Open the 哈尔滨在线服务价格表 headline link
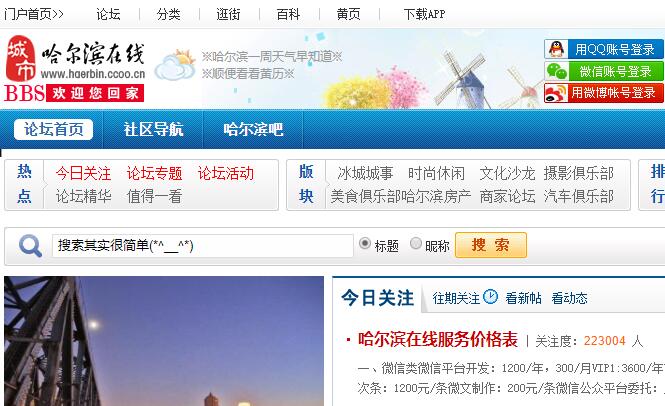The width and height of the screenshot is (665, 406). pyautogui.click(x=438, y=340)
